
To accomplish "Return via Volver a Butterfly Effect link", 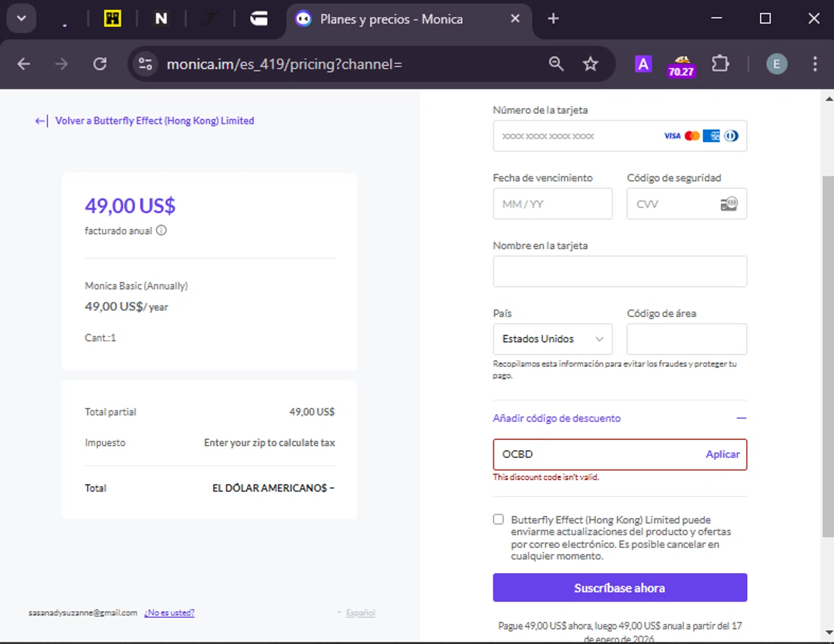I will pos(145,121).
